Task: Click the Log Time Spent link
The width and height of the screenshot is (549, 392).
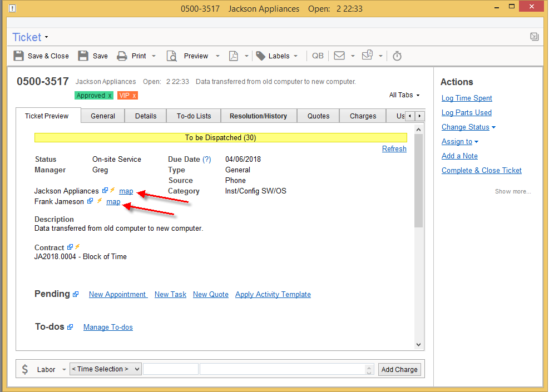Action: pyautogui.click(x=467, y=98)
